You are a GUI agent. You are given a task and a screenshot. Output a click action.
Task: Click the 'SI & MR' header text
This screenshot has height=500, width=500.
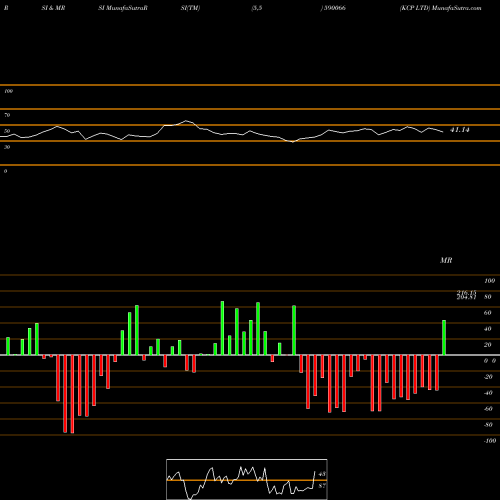point(53,8)
